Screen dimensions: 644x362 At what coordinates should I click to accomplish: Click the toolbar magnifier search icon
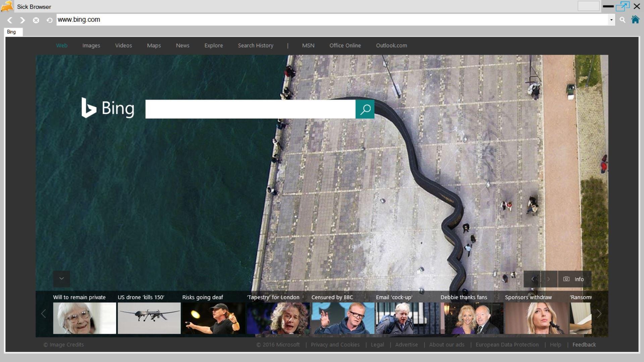tap(622, 20)
